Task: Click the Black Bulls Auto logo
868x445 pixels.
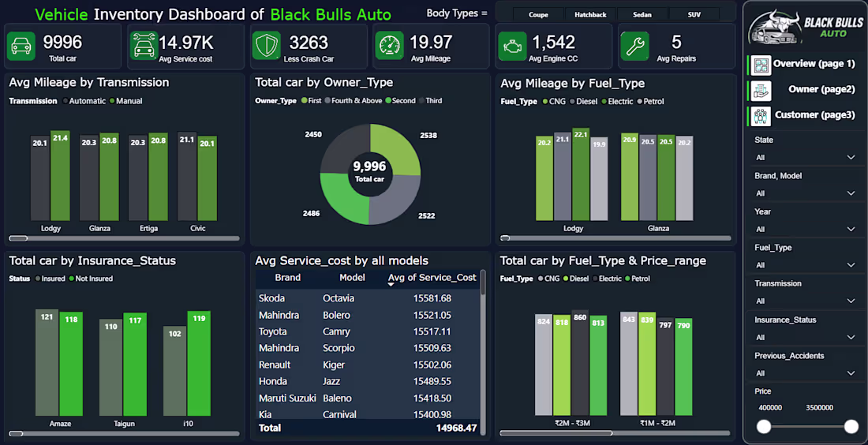Action: [806, 27]
